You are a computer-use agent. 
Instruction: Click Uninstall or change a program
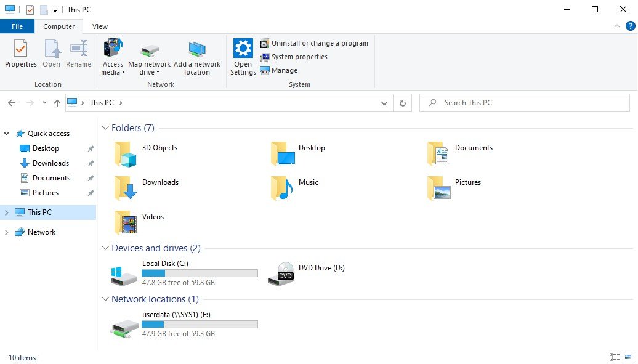[x=314, y=43]
